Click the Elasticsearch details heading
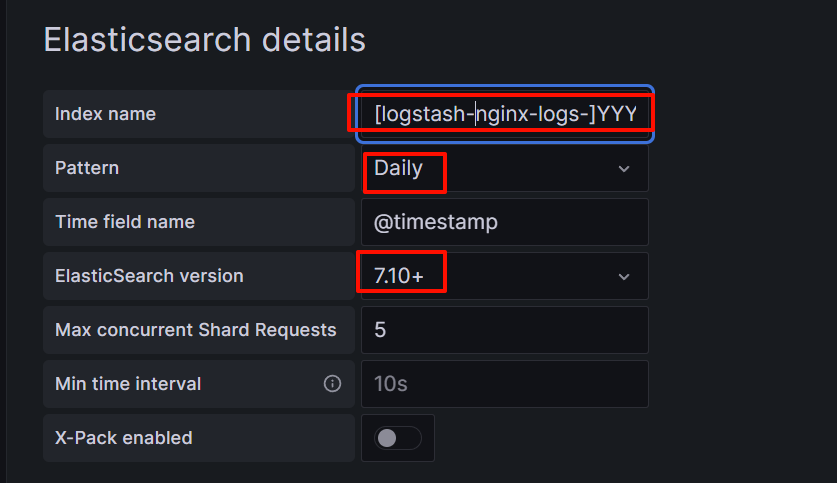 [204, 40]
